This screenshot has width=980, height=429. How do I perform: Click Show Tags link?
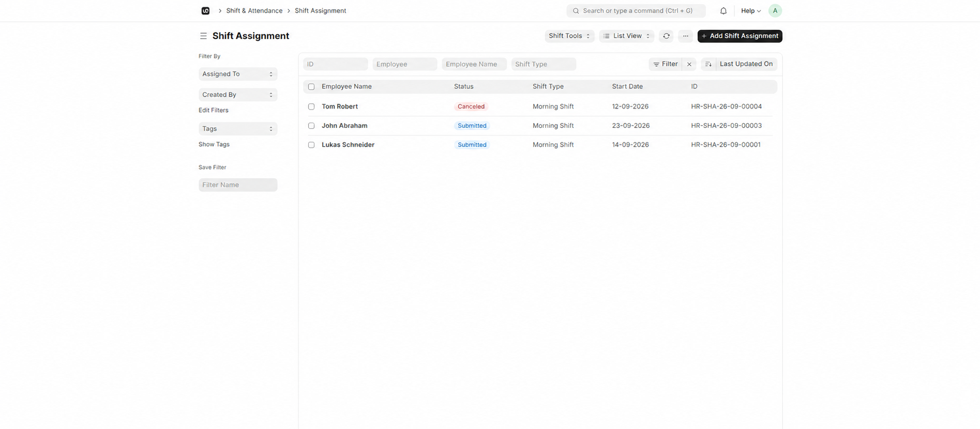[214, 144]
